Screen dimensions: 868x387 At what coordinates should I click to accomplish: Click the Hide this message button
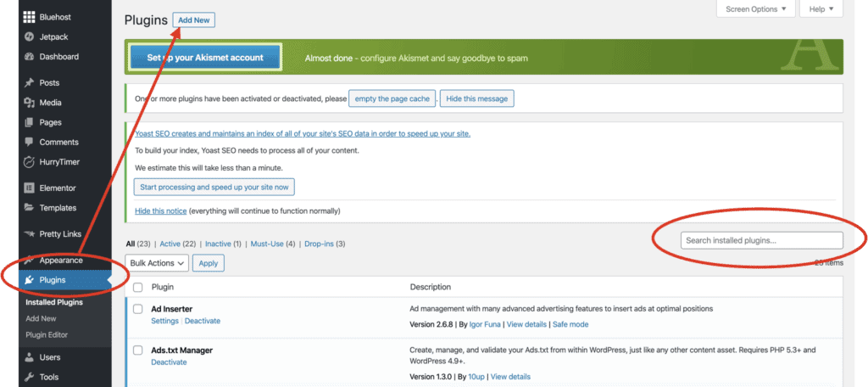[x=476, y=98]
